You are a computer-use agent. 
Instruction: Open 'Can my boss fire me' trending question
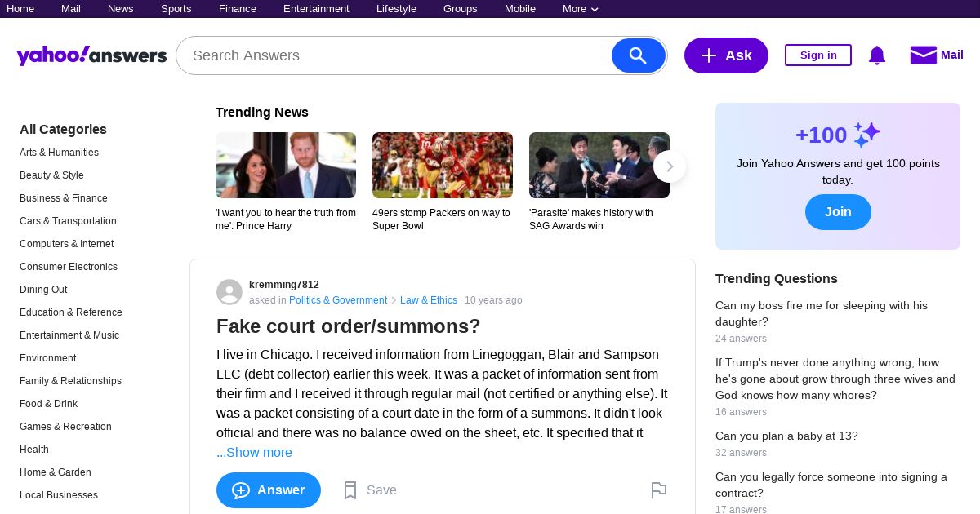tap(822, 313)
